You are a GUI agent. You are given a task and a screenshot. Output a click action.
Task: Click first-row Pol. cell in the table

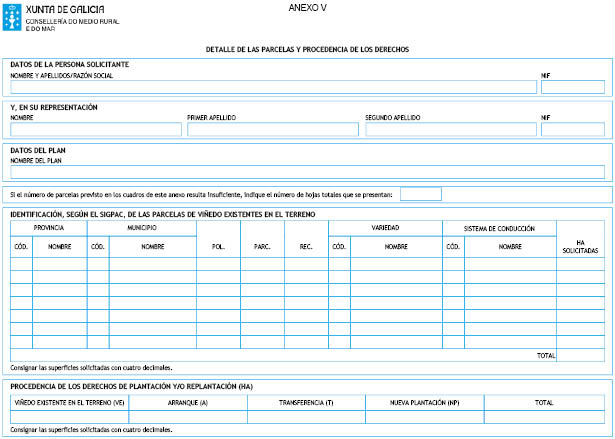click(218, 264)
